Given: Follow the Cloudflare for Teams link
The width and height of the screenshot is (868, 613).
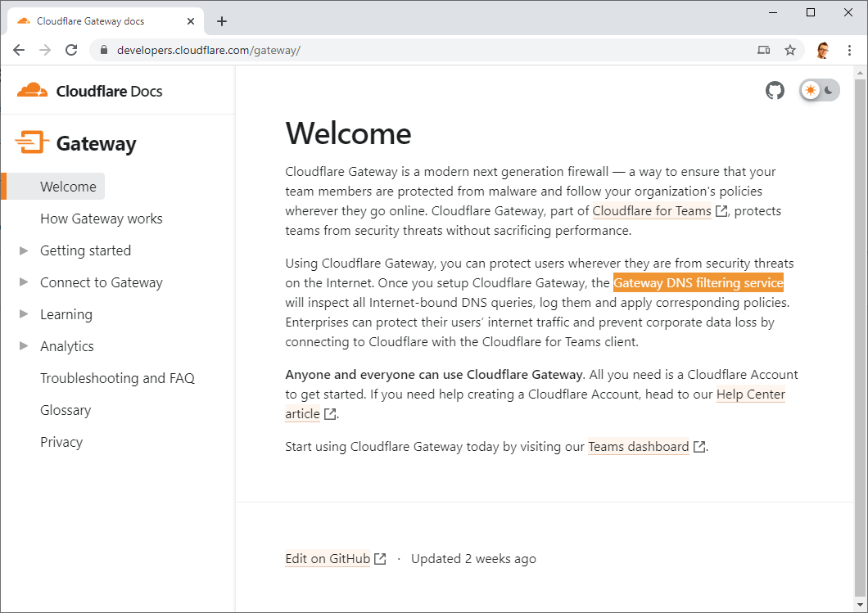Looking at the screenshot, I should coord(652,211).
